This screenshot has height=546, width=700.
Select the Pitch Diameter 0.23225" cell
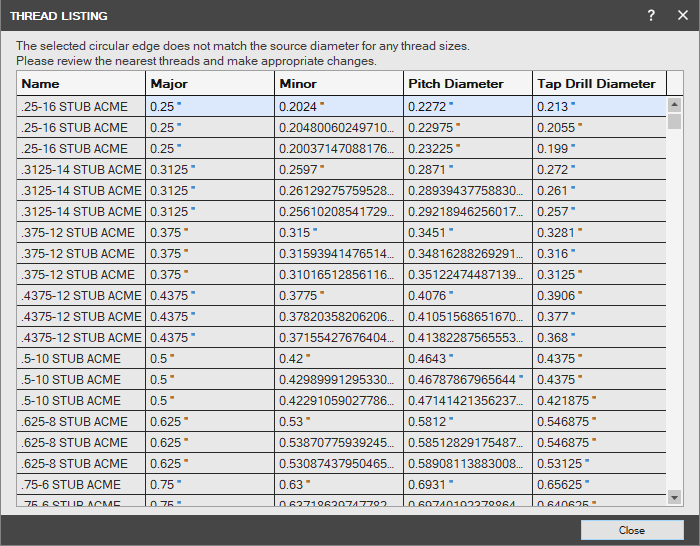pos(468,149)
